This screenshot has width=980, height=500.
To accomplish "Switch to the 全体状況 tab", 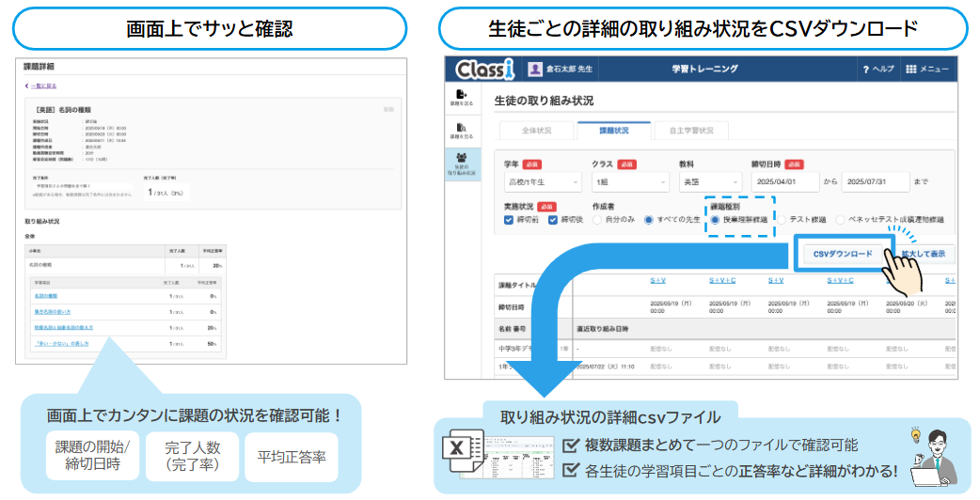I will coord(537,131).
